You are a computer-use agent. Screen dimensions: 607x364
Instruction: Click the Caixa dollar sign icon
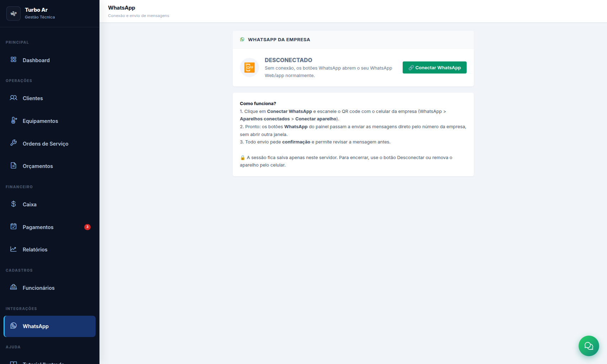coord(14,204)
